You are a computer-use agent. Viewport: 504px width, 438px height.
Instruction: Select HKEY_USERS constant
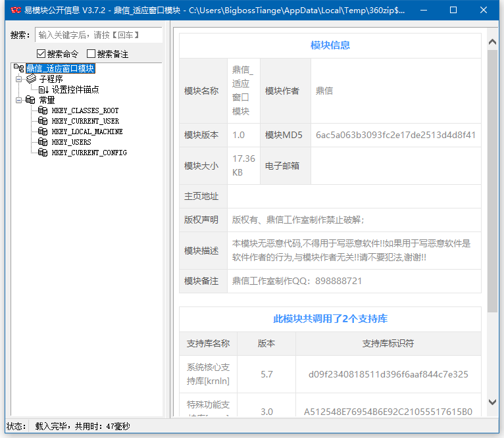(x=71, y=142)
